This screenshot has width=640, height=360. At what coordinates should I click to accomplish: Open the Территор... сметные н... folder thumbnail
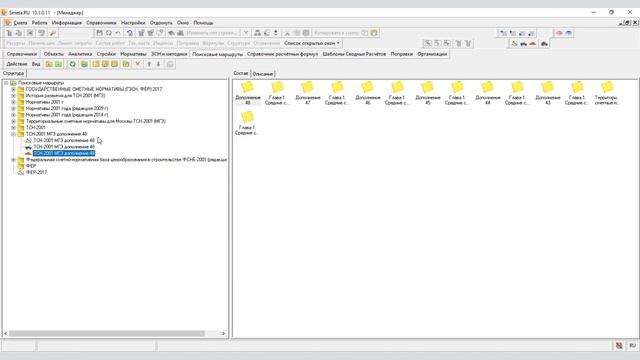tap(607, 93)
